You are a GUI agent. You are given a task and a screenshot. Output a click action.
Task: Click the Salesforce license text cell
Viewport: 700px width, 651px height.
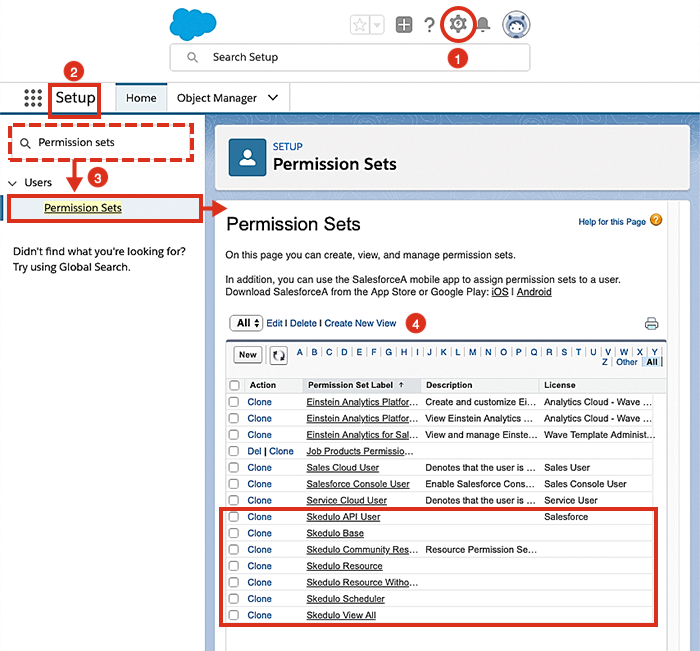point(566,517)
